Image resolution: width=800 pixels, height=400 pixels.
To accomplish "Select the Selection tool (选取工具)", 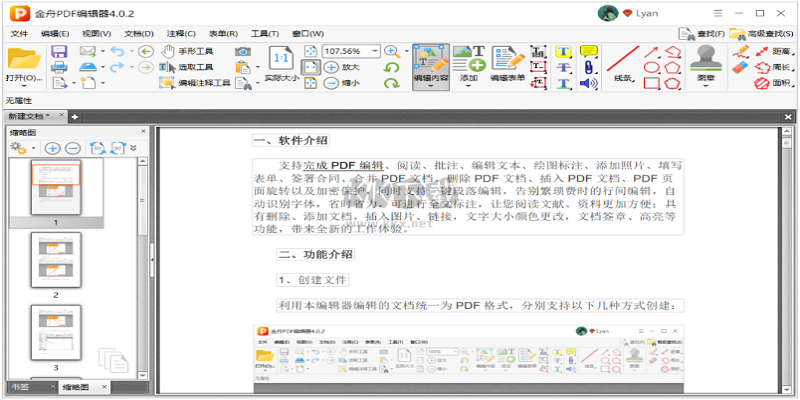I will pyautogui.click(x=187, y=67).
